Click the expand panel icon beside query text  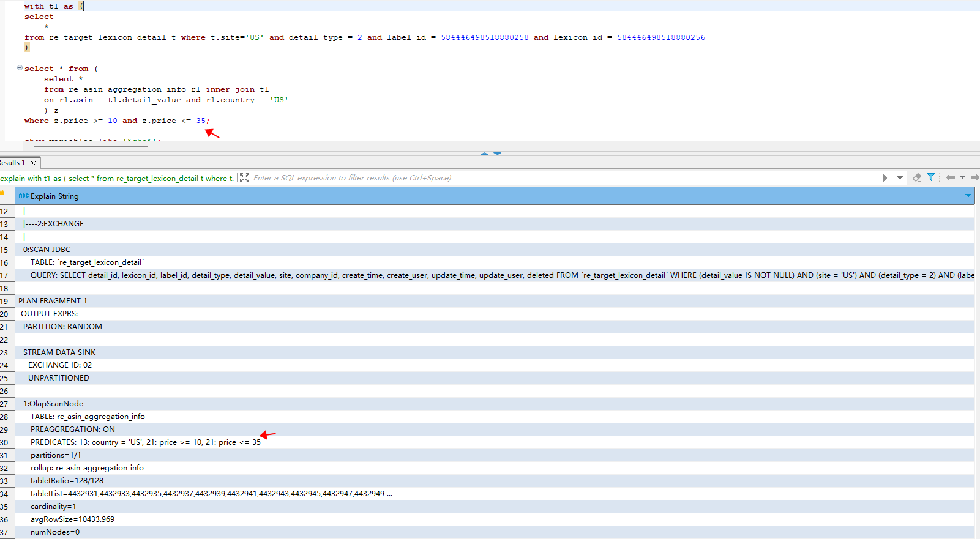pos(244,178)
